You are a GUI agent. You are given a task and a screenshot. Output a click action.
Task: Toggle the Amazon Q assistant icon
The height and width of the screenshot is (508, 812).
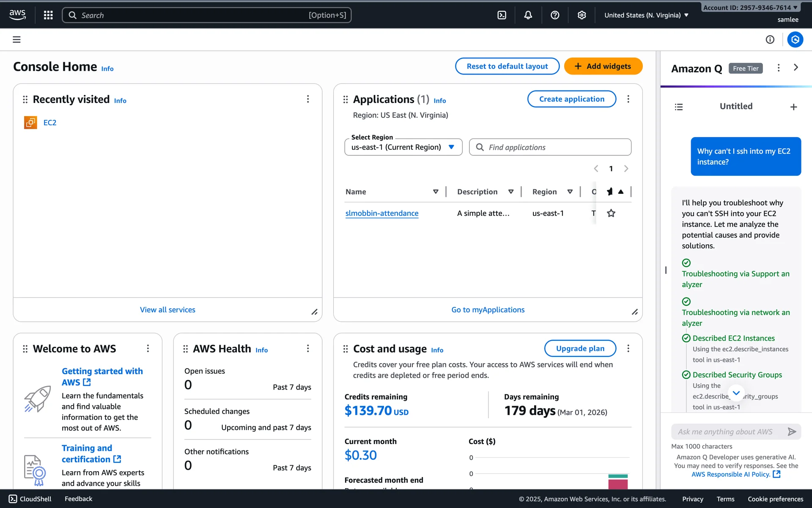tap(795, 39)
